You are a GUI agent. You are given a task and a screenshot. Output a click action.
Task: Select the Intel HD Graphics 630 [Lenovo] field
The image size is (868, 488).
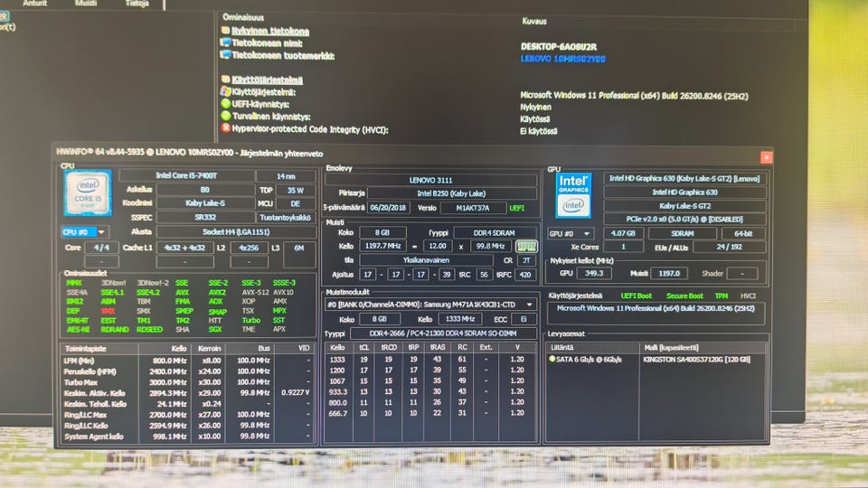point(684,178)
